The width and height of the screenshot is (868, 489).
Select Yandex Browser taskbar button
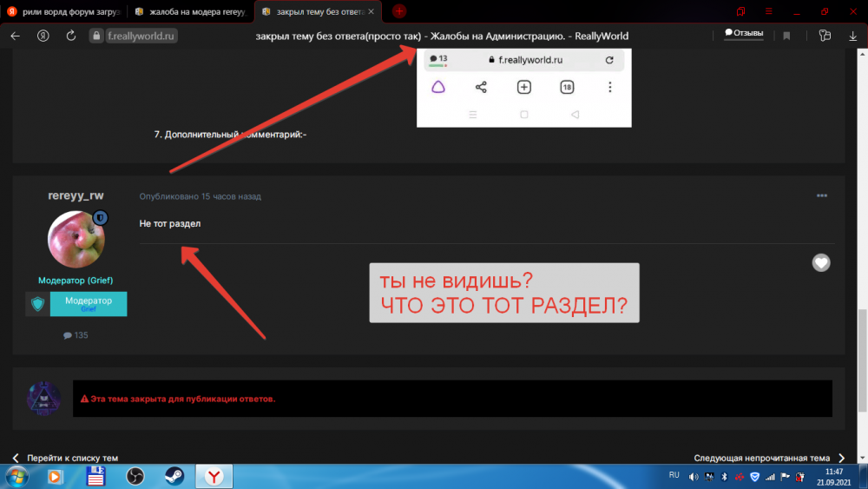tap(214, 477)
